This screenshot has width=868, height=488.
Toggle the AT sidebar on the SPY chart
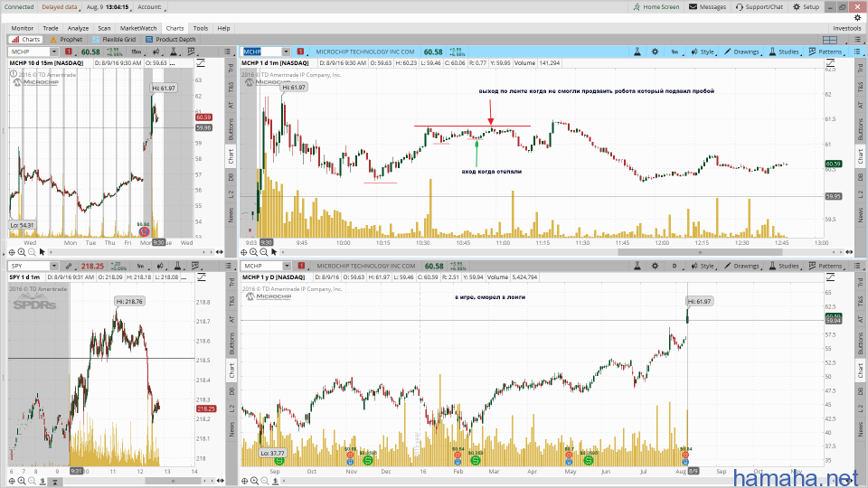231,319
